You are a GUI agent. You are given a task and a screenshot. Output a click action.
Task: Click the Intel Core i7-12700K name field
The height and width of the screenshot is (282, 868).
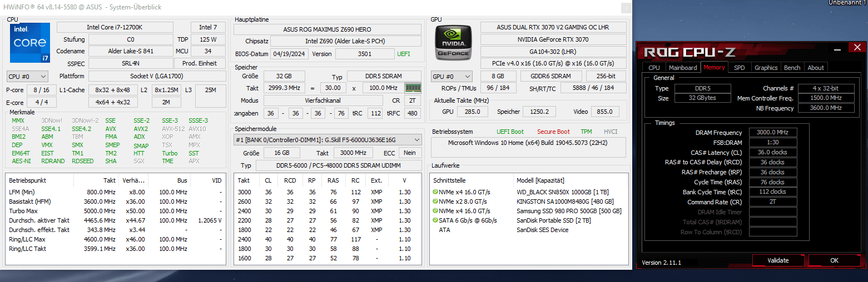click(115, 27)
